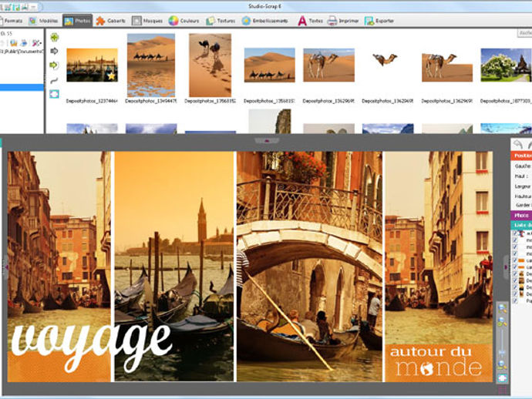Click the Depositphotos_12374464 file name

[x=92, y=101]
